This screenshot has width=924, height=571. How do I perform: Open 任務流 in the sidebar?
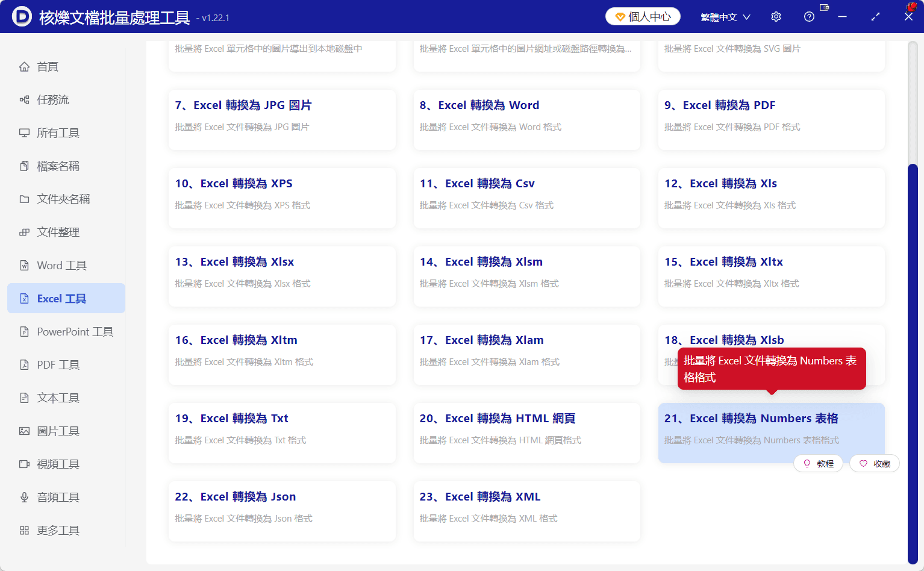[66, 100]
